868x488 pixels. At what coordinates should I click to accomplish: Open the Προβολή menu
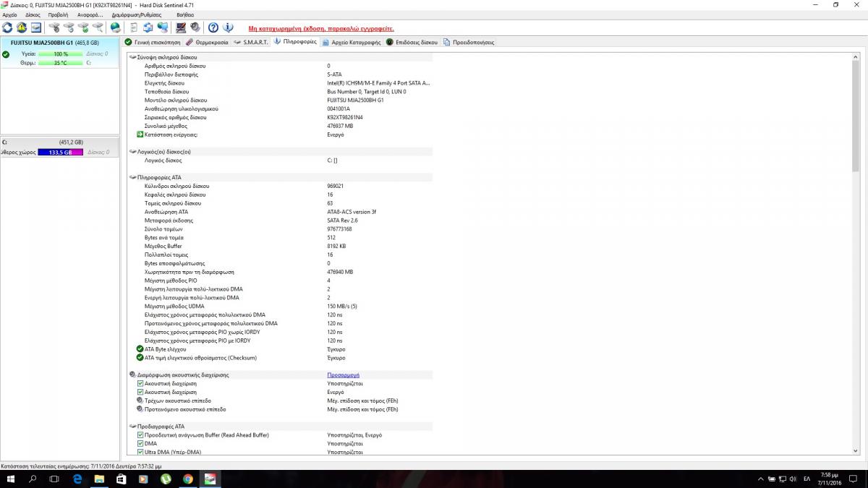58,14
